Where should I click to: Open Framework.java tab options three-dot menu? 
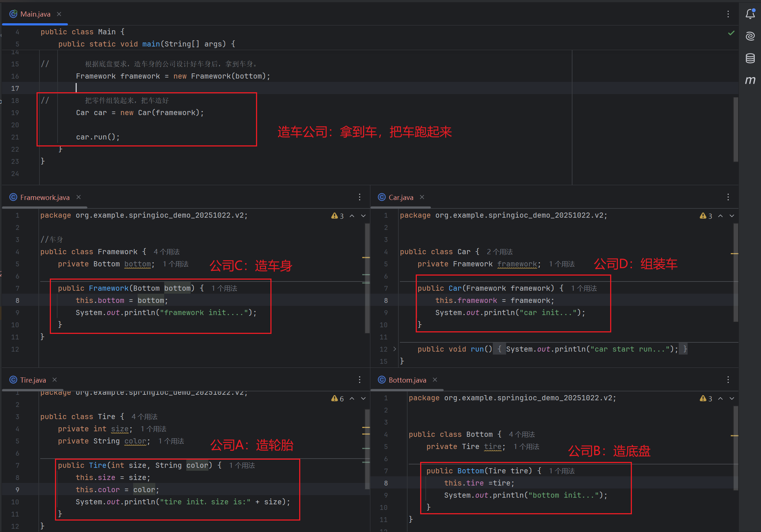[x=359, y=197]
